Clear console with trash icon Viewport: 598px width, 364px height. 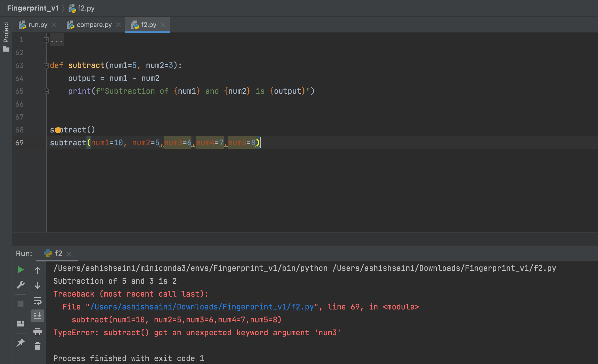pos(38,346)
